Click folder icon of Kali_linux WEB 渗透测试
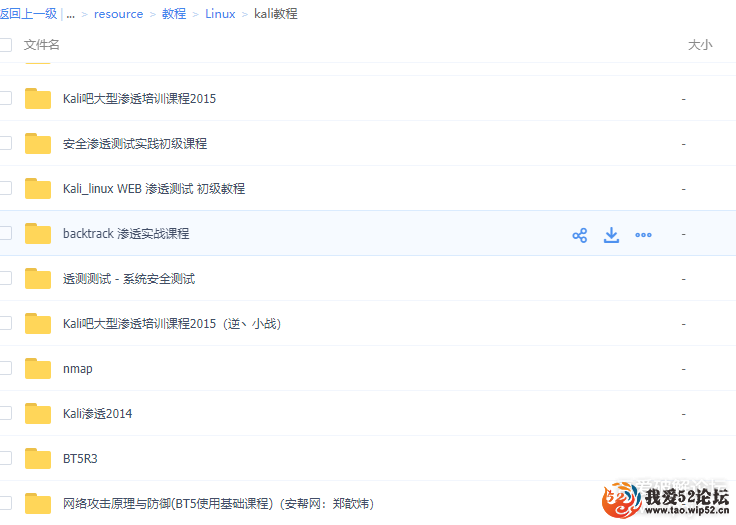This screenshot has width=736, height=525. click(x=38, y=189)
